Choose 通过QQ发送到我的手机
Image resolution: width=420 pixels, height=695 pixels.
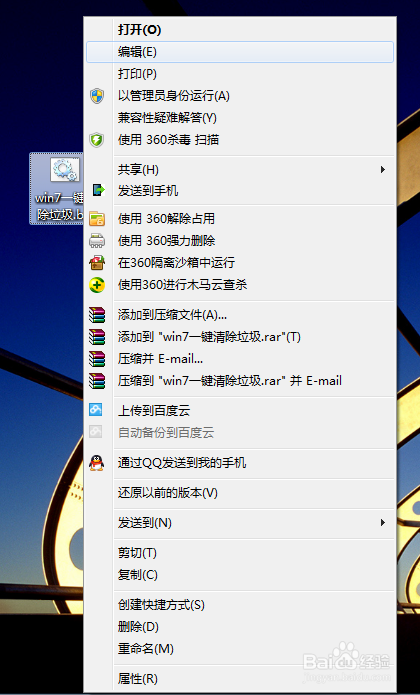pyautogui.click(x=240, y=463)
